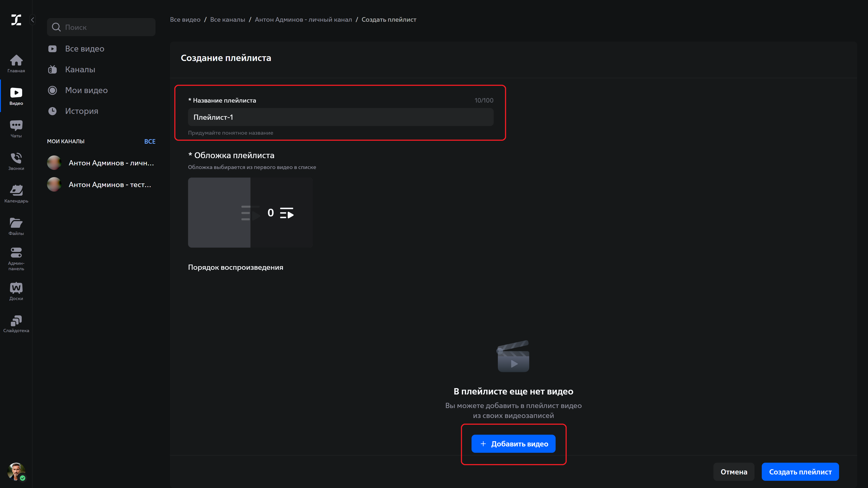868x488 pixels.
Task: Open the Доски boards icon
Action: tap(16, 291)
